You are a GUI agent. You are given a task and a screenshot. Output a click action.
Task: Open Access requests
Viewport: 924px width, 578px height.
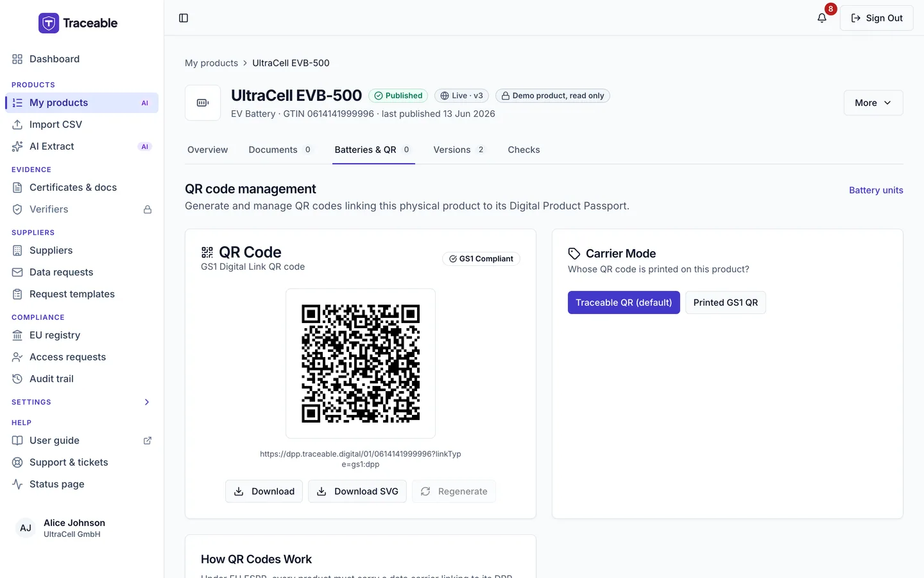(x=81, y=357)
